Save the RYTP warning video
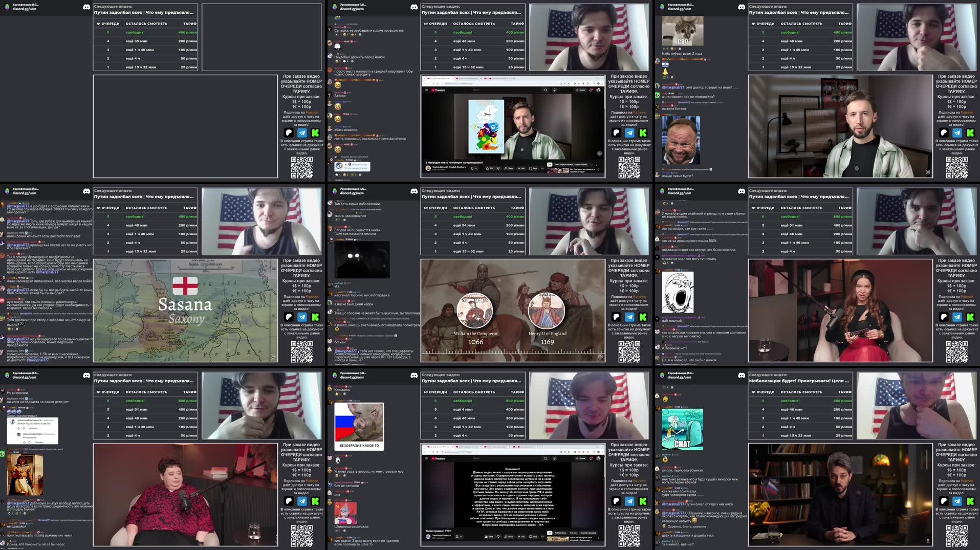The height and width of the screenshot is (550, 980). [x=533, y=537]
